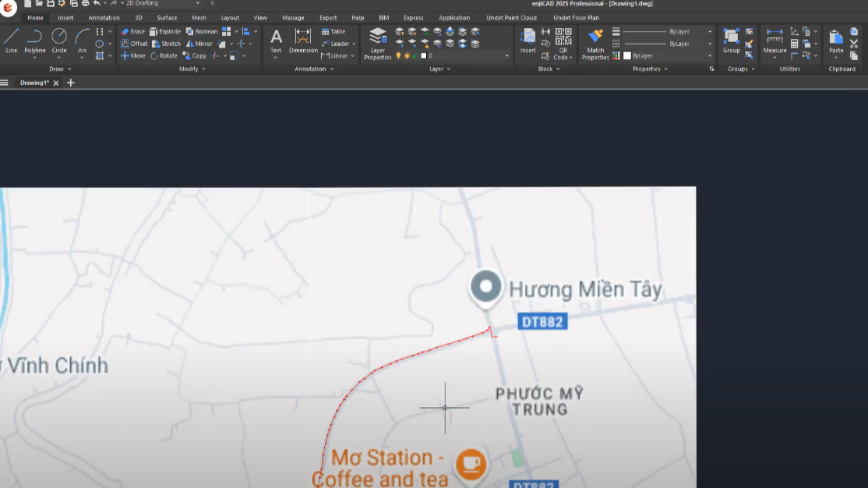868x488 pixels.
Task: Expand the Modify panel
Action: [x=192, y=69]
